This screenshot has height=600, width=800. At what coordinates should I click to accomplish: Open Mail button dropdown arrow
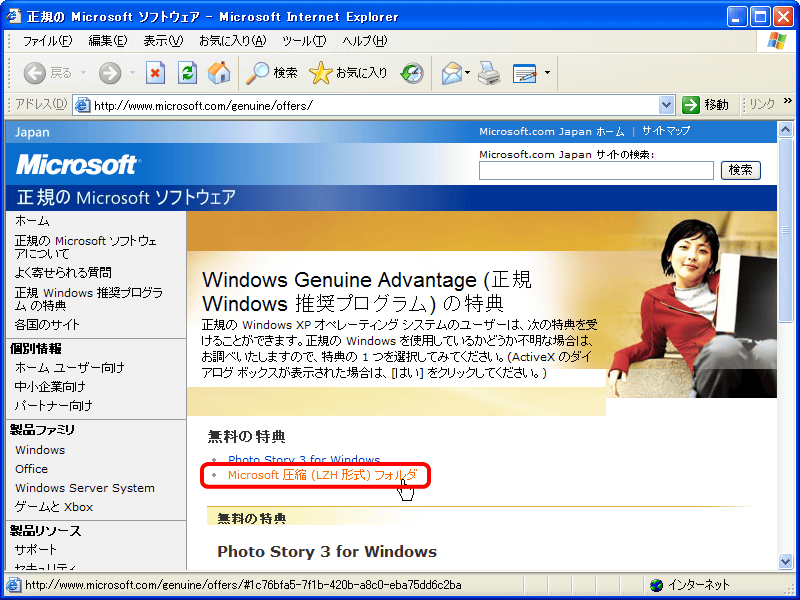[467, 73]
